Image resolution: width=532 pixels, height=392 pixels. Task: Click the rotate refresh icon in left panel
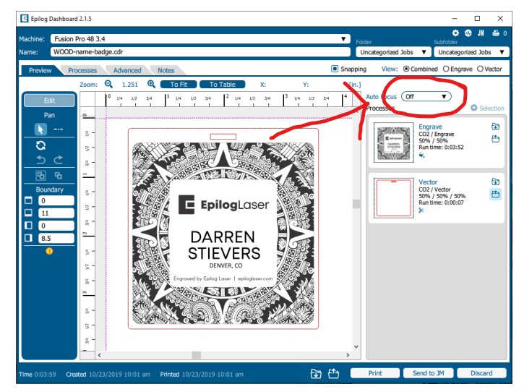41,145
